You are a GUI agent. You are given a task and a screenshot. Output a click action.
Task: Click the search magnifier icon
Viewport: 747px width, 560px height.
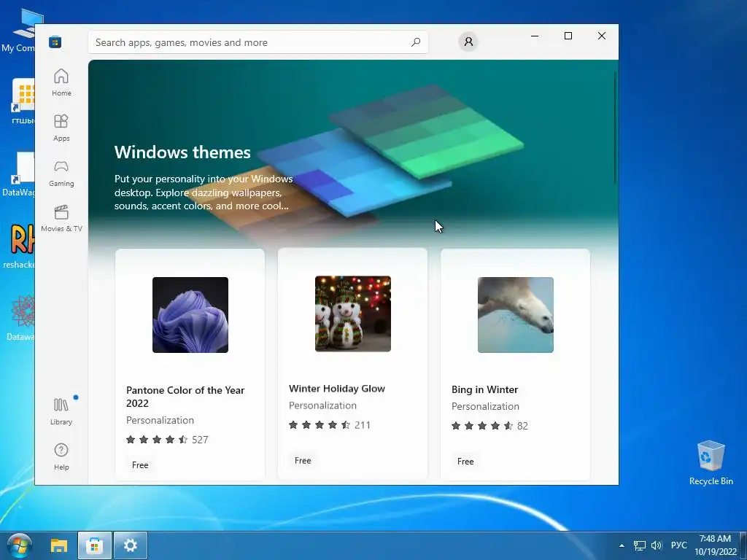[x=416, y=42]
